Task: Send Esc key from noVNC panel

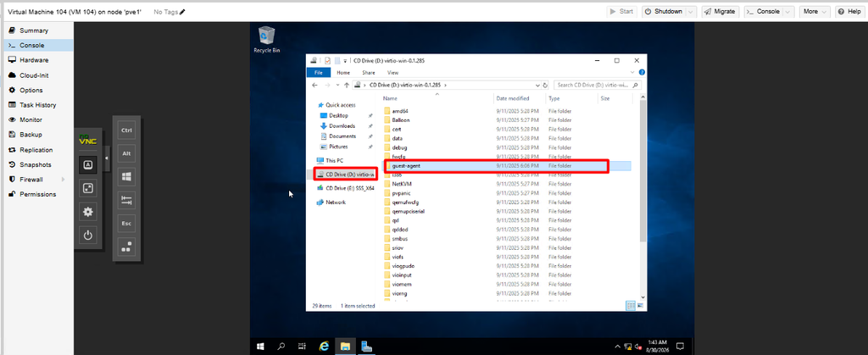Action: 126,224
